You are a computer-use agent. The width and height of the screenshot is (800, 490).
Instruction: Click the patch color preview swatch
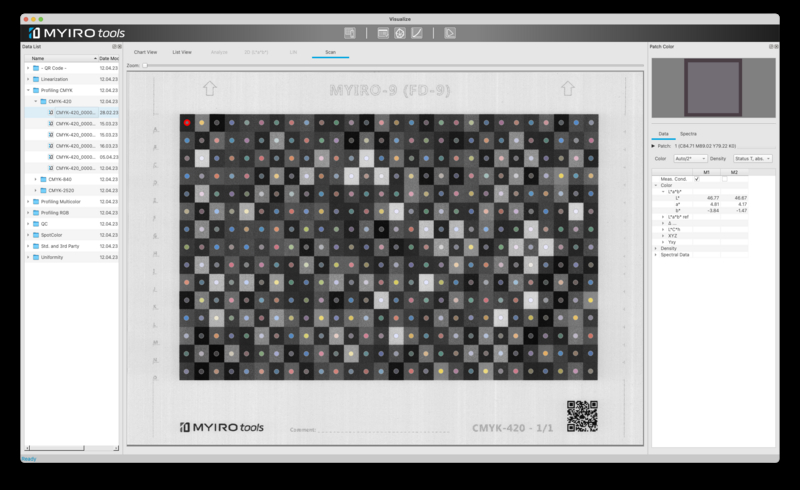[713, 87]
